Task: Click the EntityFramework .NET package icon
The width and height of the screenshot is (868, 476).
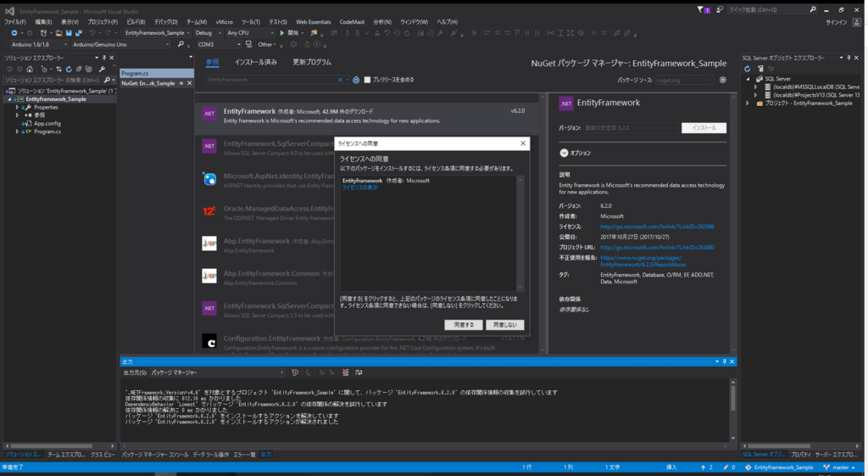Action: [209, 114]
